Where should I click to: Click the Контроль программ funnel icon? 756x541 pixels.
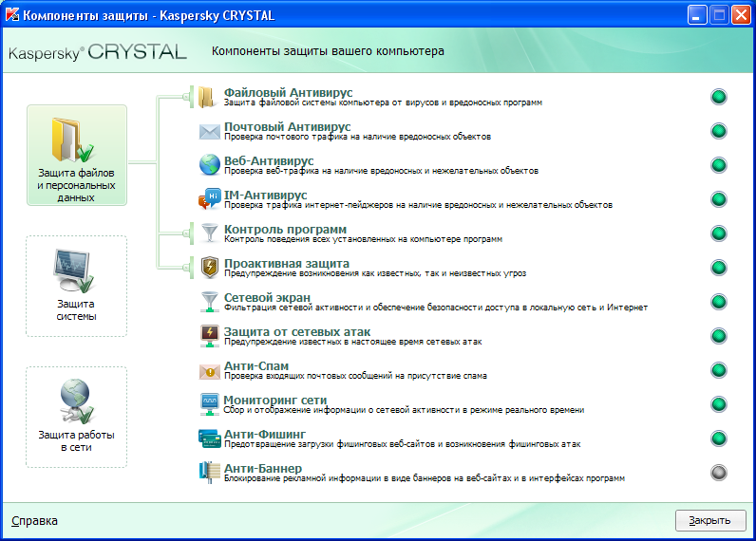[209, 233]
